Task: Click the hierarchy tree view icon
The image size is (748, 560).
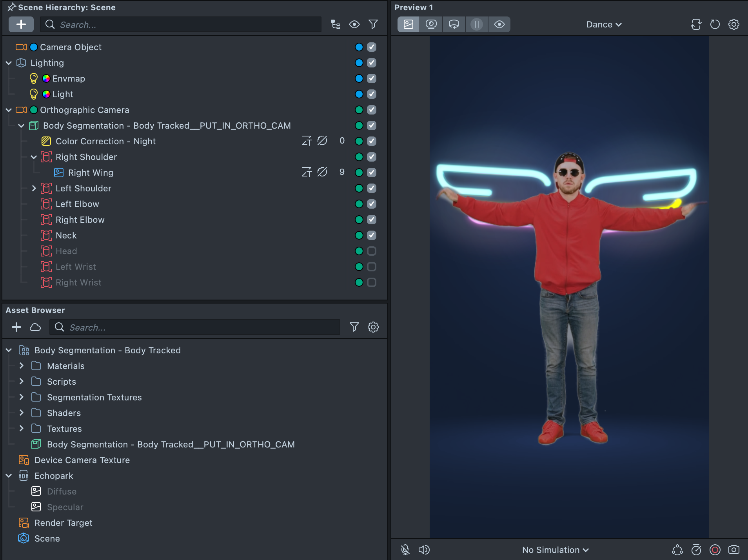Action: tap(335, 24)
